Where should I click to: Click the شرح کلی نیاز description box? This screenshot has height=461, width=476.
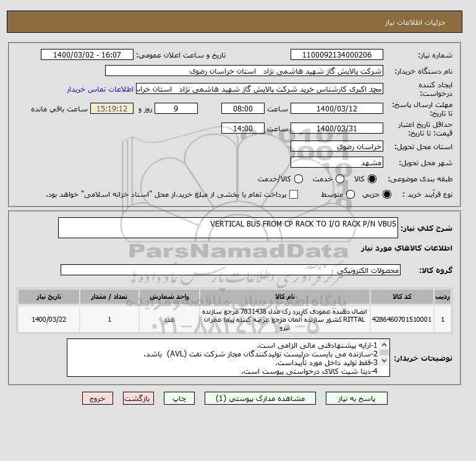227,228
